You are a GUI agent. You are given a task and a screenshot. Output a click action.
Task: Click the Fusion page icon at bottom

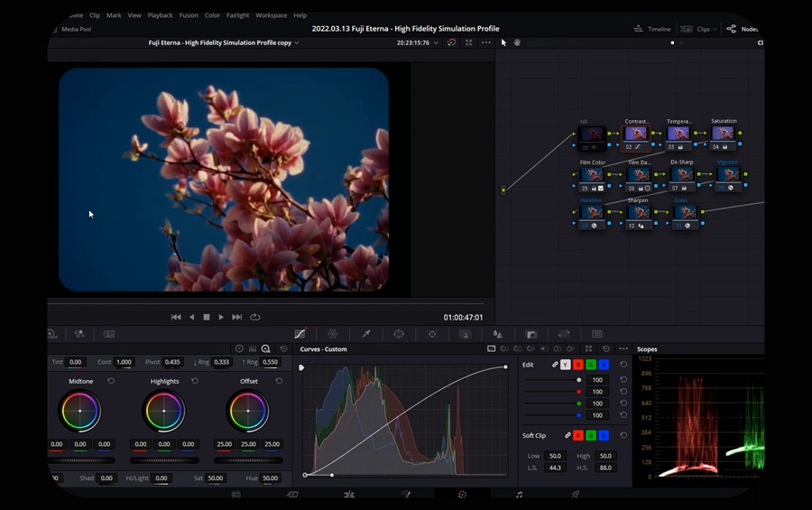[405, 495]
